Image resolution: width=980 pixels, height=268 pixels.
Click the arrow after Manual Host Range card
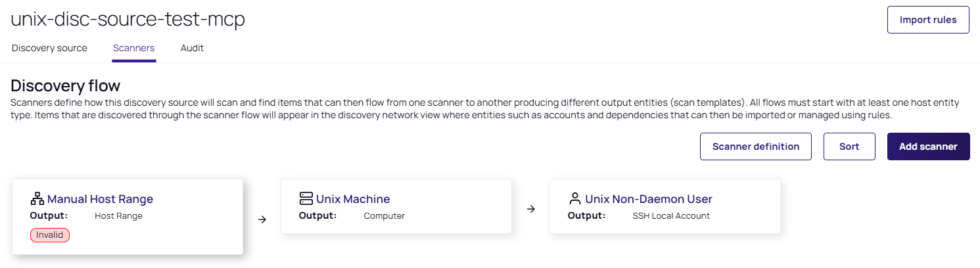[262, 219]
